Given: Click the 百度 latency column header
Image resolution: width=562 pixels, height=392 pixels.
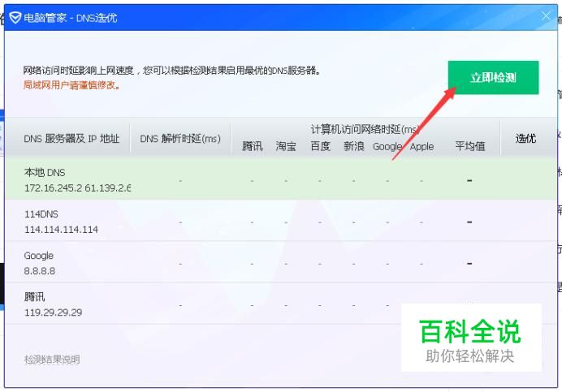Looking at the screenshot, I should point(320,146).
